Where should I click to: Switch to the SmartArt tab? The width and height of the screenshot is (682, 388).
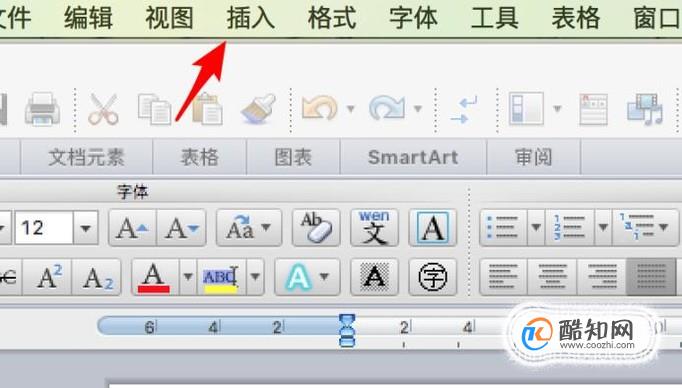point(413,157)
